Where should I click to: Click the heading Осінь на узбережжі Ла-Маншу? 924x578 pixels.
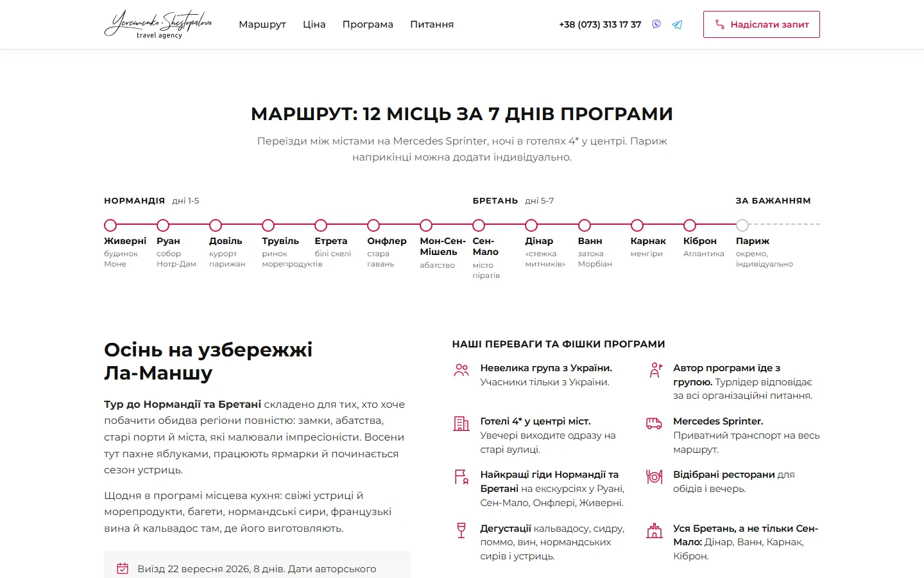tap(209, 361)
